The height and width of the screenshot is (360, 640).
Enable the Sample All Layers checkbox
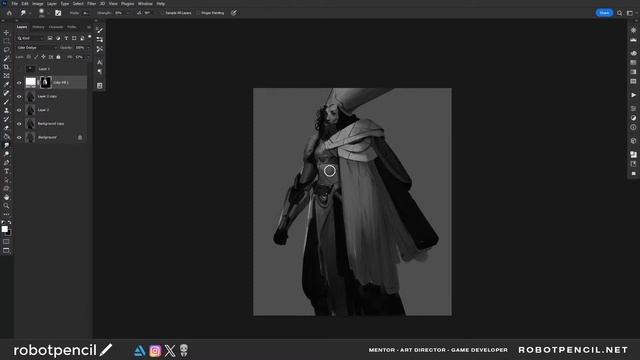162,13
